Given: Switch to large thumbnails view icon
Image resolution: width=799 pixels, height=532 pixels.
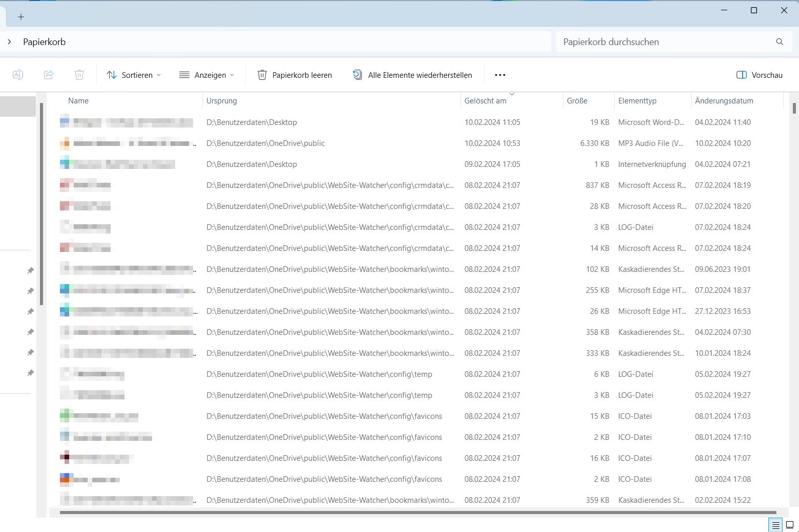Looking at the screenshot, I should coord(790,525).
